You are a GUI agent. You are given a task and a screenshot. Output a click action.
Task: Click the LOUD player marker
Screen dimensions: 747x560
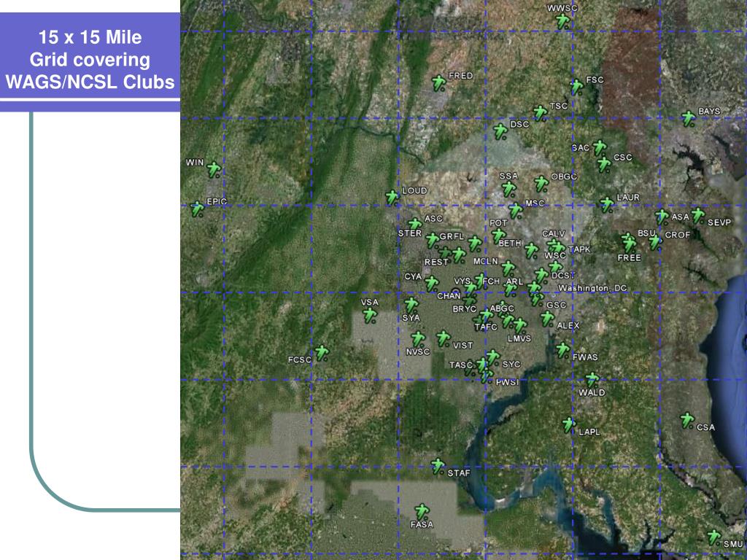392,197
